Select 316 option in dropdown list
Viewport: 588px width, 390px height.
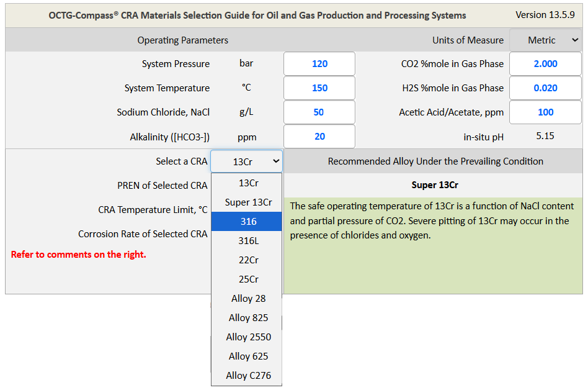click(247, 222)
